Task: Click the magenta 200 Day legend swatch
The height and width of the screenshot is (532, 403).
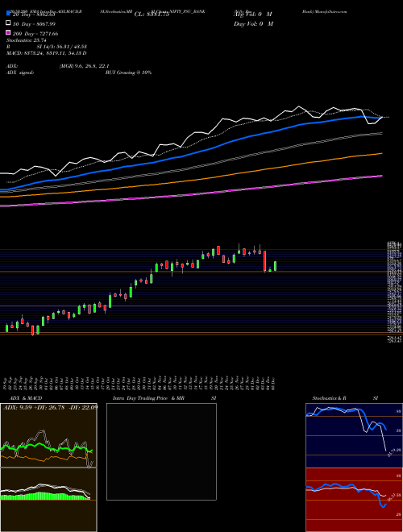Action: 9,32
